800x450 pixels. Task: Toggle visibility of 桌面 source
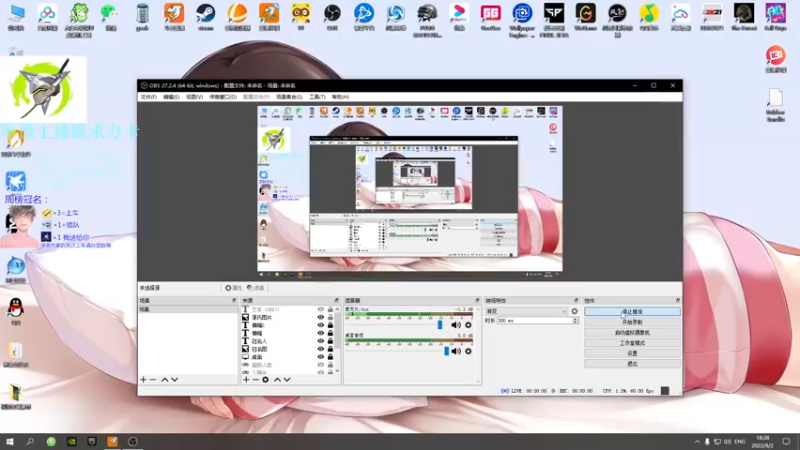pos(320,357)
